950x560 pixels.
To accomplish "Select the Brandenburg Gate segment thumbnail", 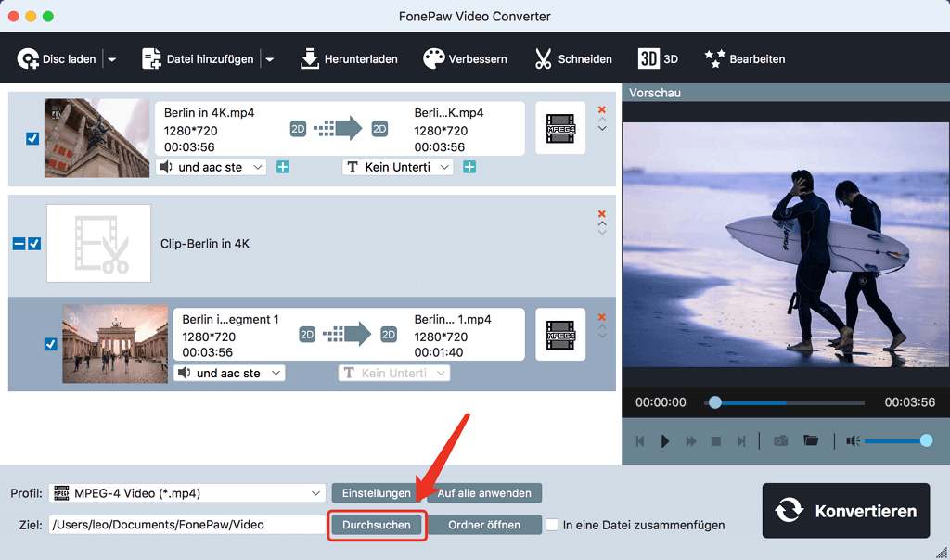I will [115, 344].
